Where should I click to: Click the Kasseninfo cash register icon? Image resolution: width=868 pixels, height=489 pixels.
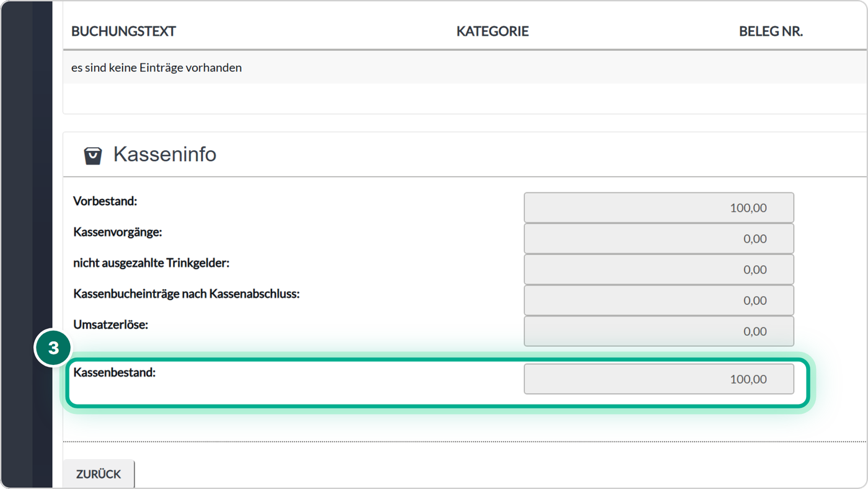93,155
